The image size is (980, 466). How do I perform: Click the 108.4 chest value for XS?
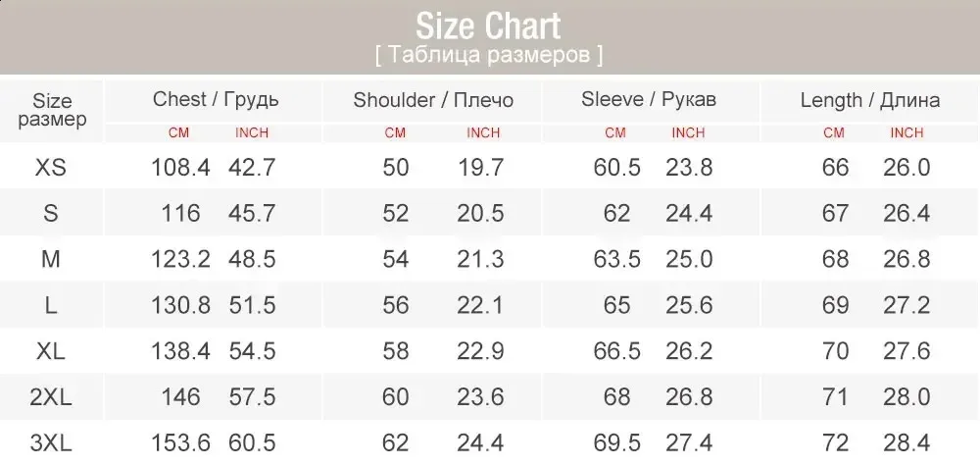tap(180, 168)
